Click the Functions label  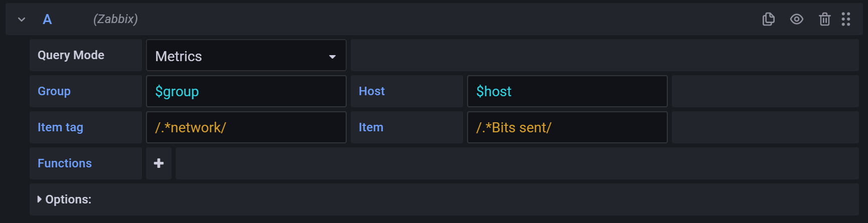point(65,163)
